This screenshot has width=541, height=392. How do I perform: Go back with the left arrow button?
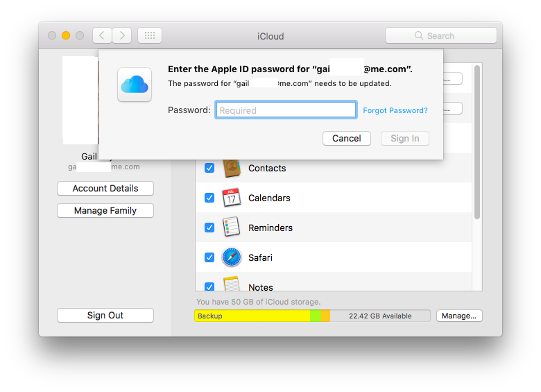click(x=102, y=35)
